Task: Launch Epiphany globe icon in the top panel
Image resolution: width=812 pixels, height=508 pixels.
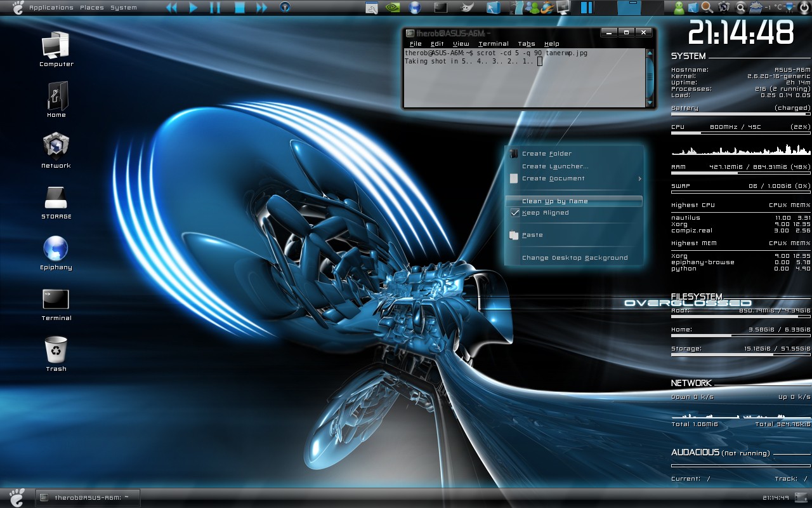Action: [x=415, y=8]
